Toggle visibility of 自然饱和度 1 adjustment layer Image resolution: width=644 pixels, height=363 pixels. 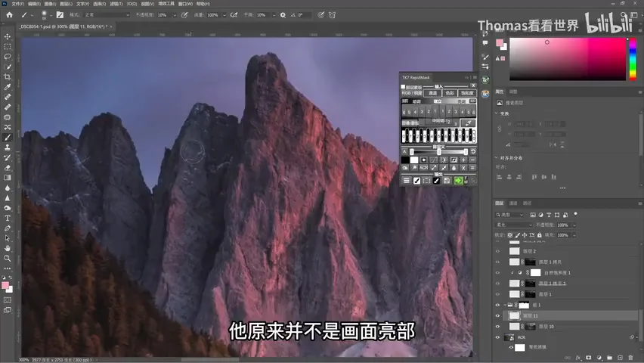pyautogui.click(x=498, y=272)
